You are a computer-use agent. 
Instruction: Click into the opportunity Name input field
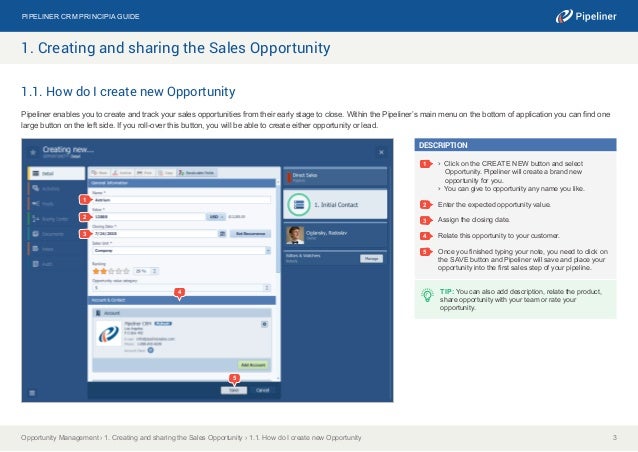pyautogui.click(x=181, y=200)
